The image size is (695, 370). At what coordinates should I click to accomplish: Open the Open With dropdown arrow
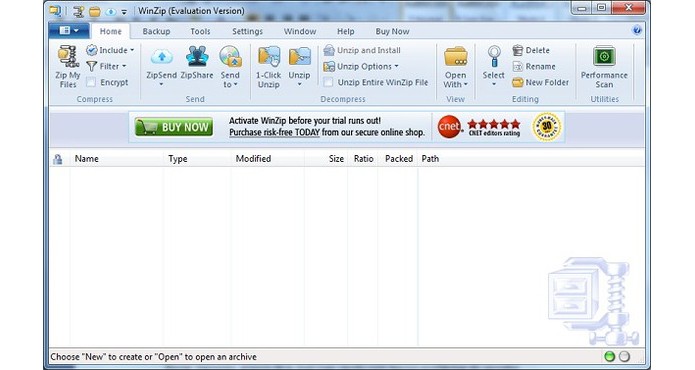tap(466, 84)
